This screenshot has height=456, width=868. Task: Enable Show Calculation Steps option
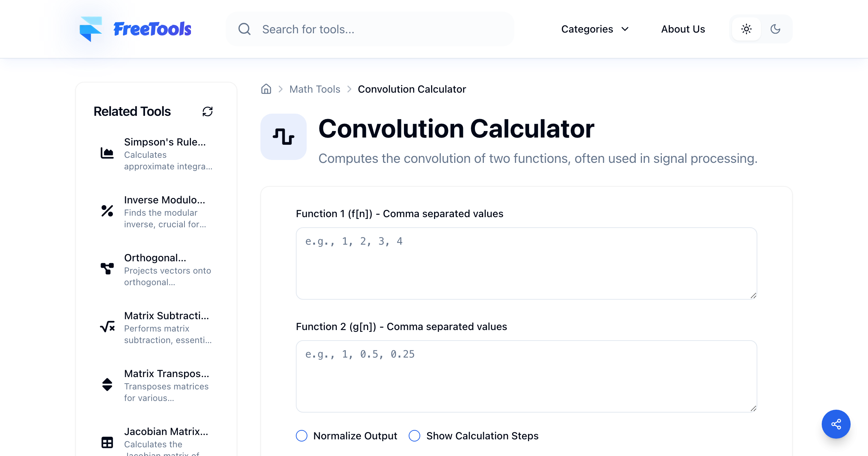[x=414, y=436]
